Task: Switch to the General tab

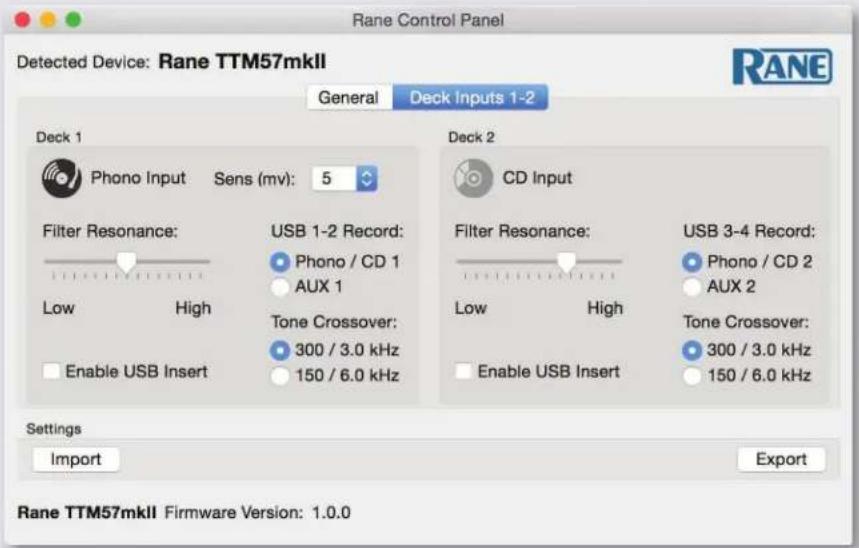Action: pyautogui.click(x=348, y=98)
